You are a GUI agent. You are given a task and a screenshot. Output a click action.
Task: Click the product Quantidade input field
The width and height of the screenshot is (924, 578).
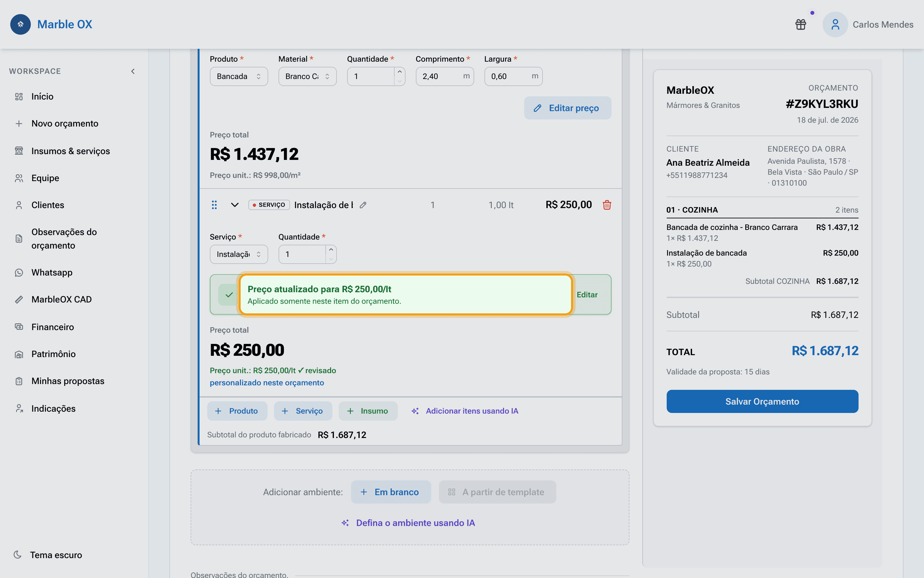point(370,76)
